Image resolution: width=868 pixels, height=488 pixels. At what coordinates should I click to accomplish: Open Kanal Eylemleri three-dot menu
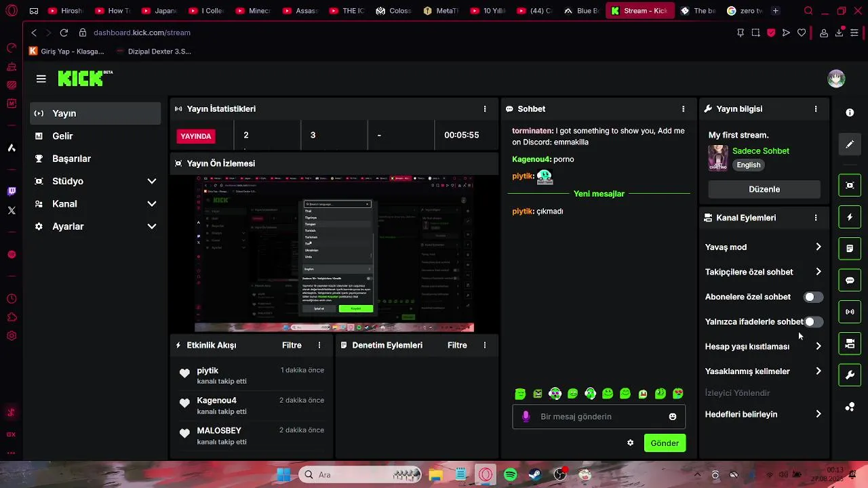coord(815,218)
